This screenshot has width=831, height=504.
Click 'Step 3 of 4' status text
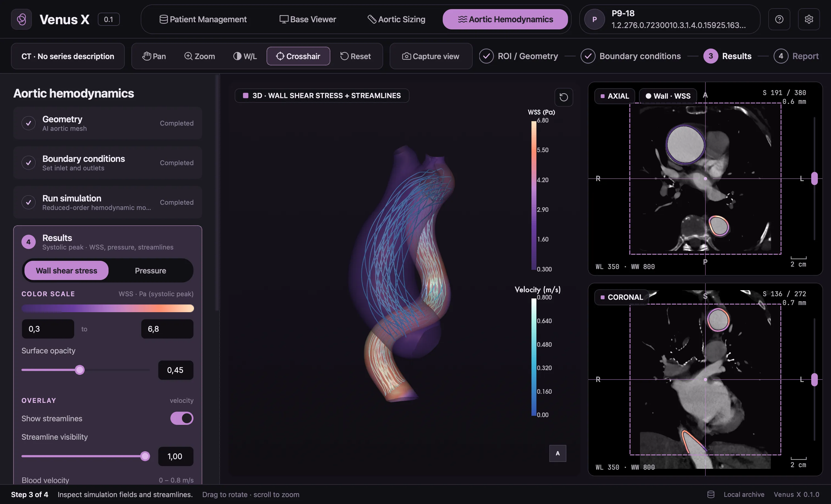coord(30,494)
